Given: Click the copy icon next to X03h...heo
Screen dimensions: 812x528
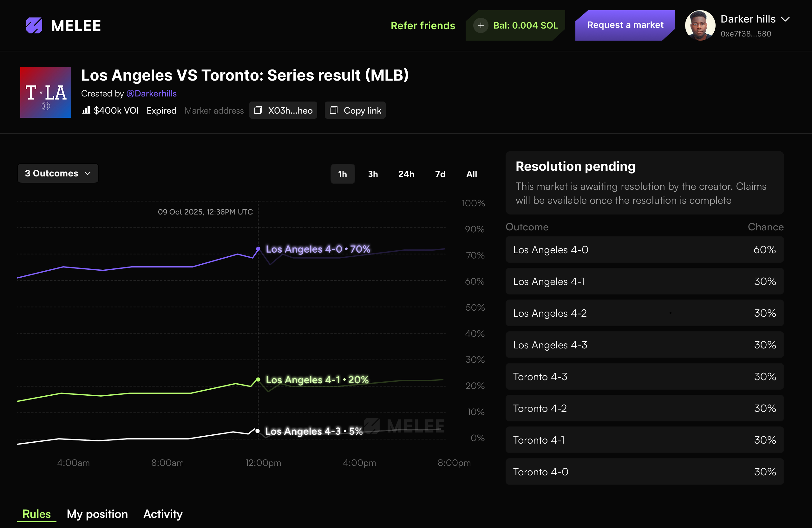Looking at the screenshot, I should click(258, 110).
